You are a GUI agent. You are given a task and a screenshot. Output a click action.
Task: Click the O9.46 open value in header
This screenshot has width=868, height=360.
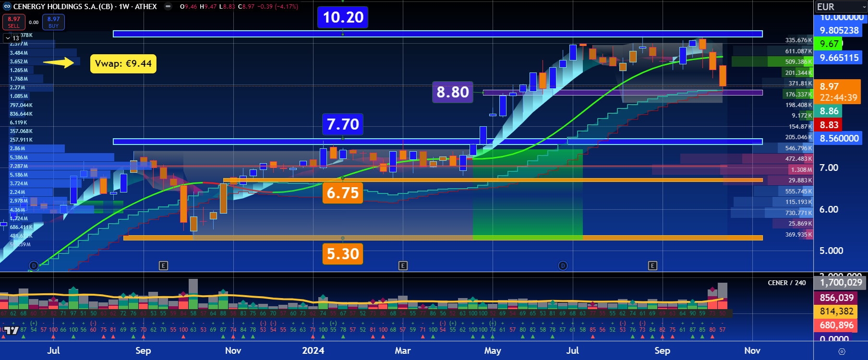[x=188, y=7]
